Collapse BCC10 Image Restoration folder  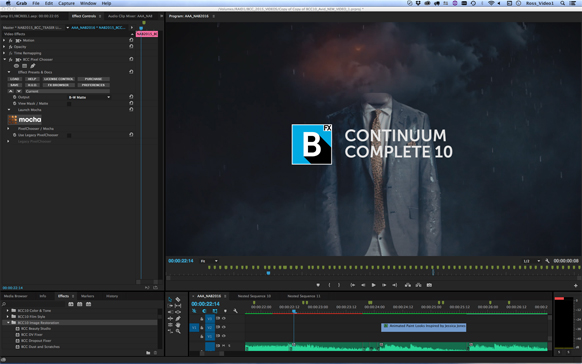coord(8,322)
